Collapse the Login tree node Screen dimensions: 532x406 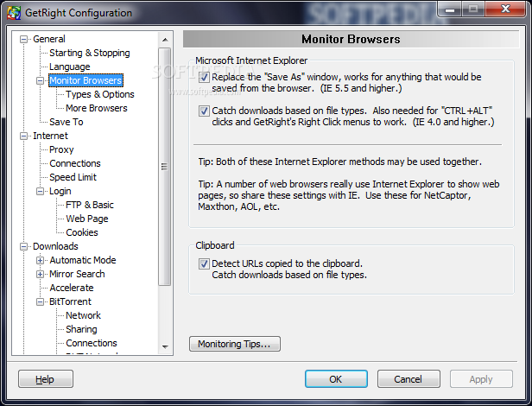(40, 192)
